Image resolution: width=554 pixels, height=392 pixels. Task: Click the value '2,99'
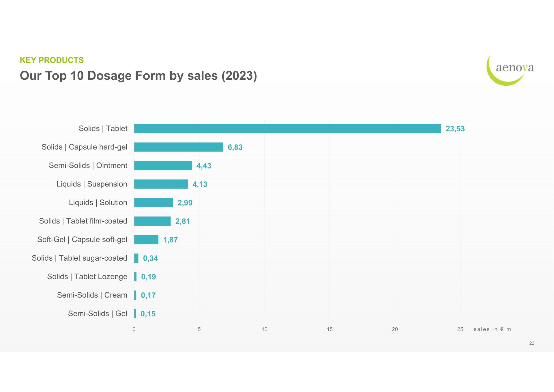(185, 203)
